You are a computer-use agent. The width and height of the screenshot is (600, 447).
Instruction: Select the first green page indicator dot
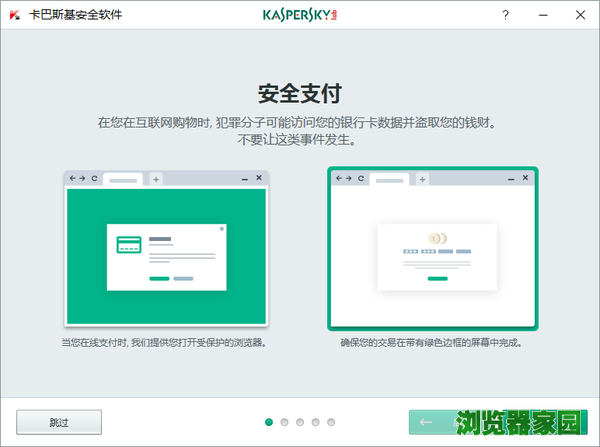click(269, 422)
